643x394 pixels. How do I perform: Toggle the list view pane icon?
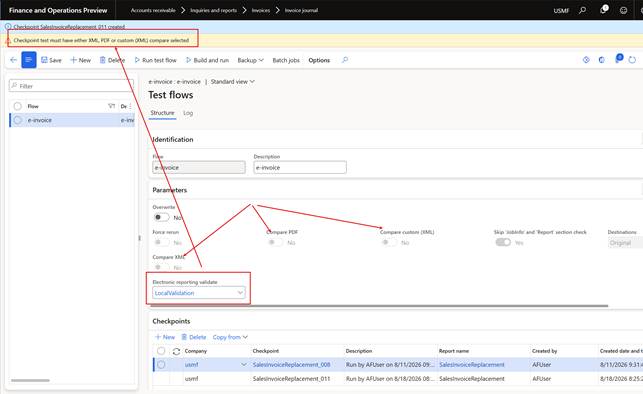point(29,60)
